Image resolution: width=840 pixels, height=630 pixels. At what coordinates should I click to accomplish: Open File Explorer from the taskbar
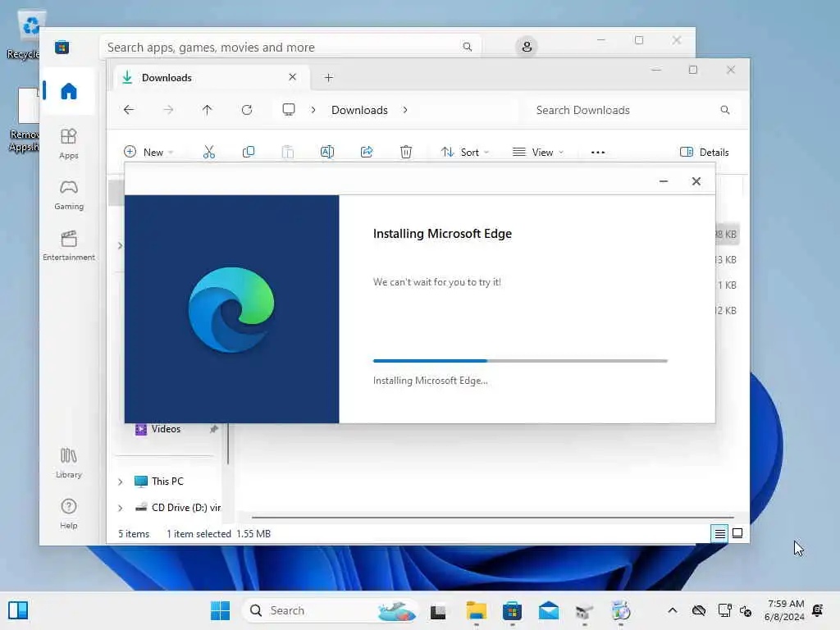coord(476,610)
